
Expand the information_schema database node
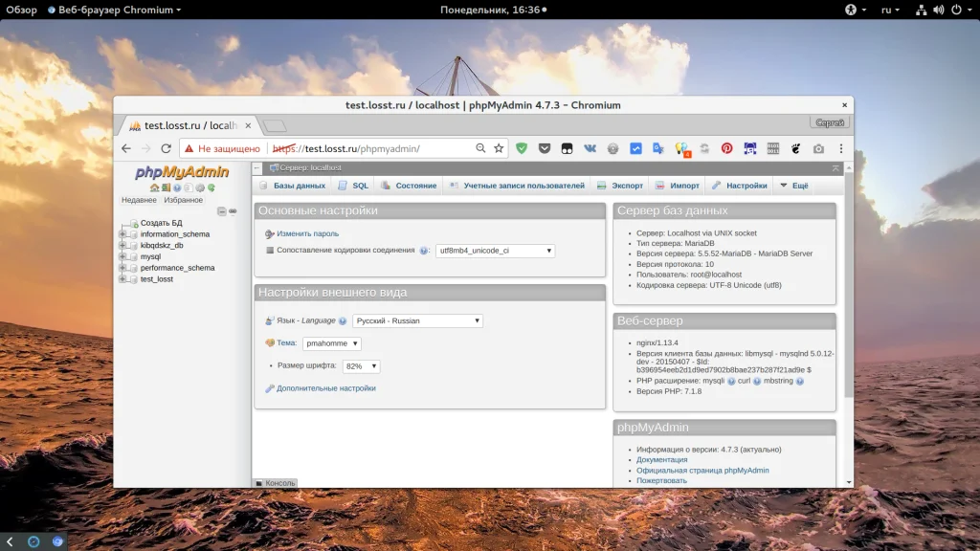tap(122, 234)
